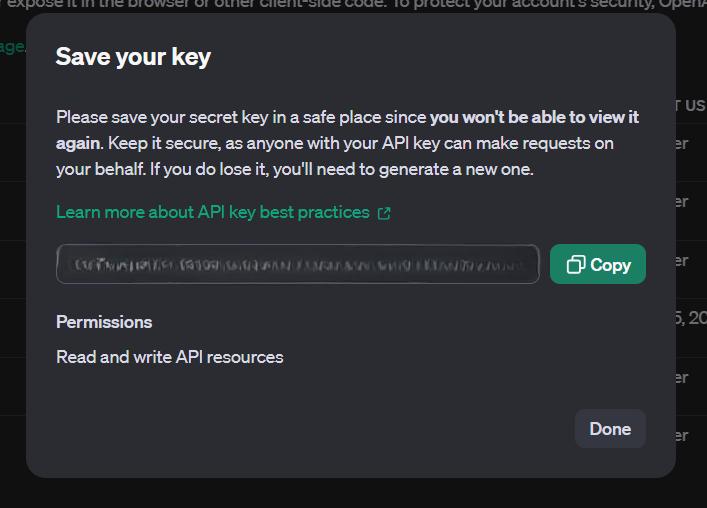Click the partial date "5, 20" beside the dialog

pyautogui.click(x=691, y=318)
